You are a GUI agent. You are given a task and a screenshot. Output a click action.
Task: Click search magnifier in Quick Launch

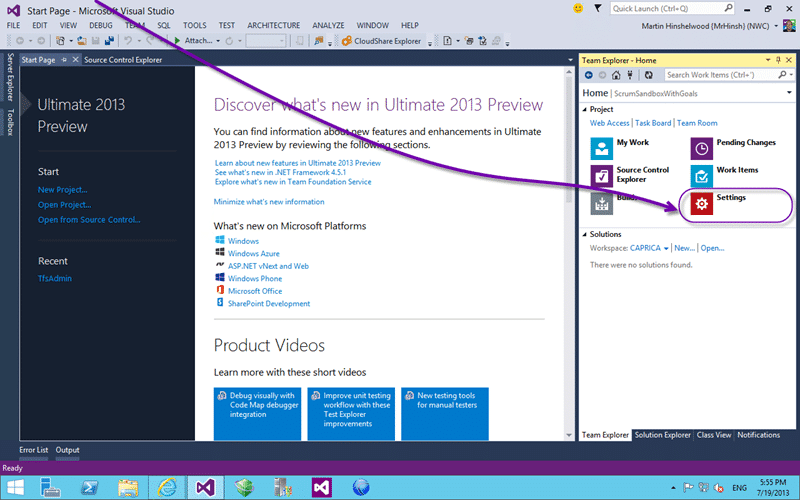[728, 8]
